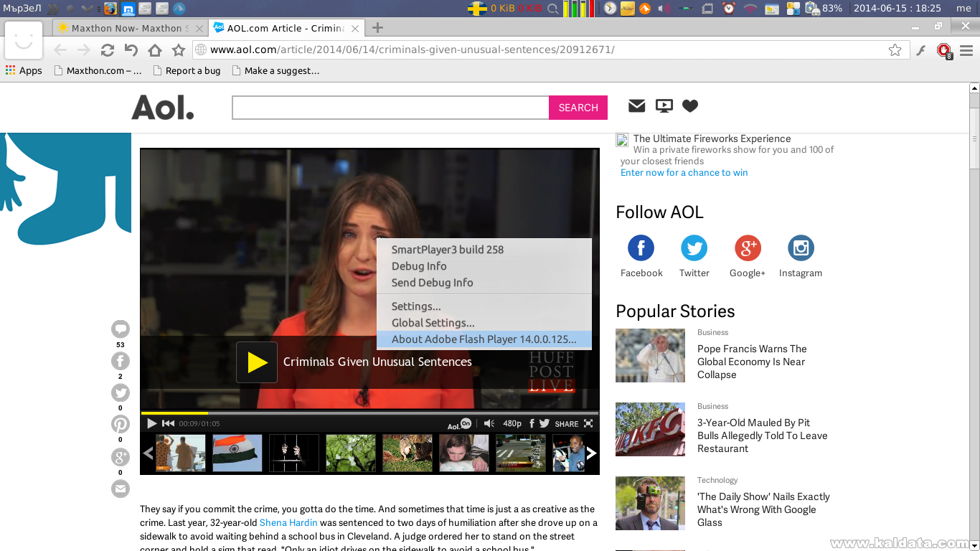Open Report a bug bookmark

pos(187,70)
